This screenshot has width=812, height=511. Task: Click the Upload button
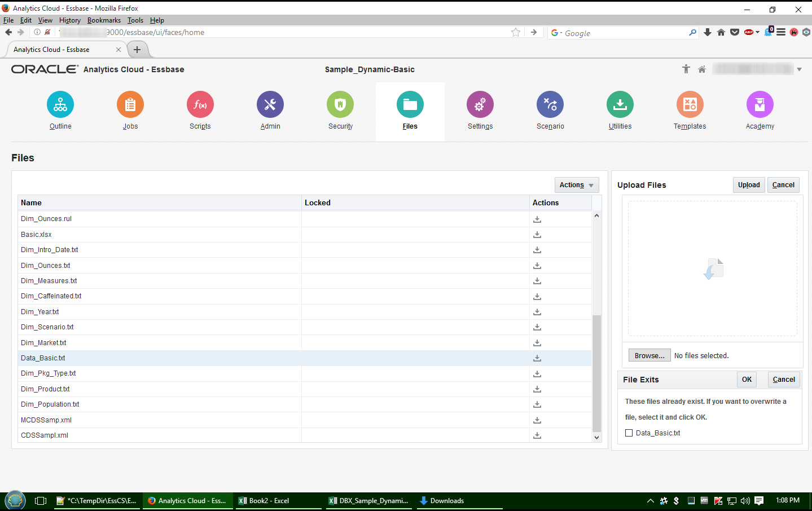pos(749,185)
